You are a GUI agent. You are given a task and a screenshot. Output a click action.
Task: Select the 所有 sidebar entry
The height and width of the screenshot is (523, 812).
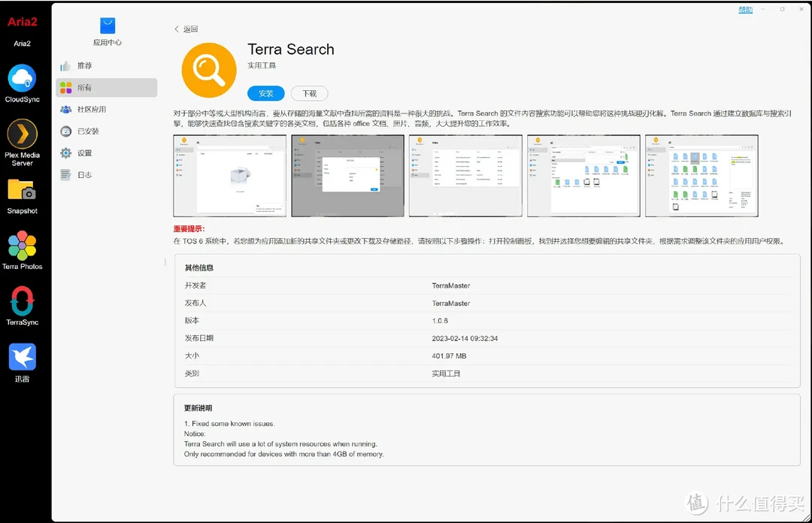point(106,87)
